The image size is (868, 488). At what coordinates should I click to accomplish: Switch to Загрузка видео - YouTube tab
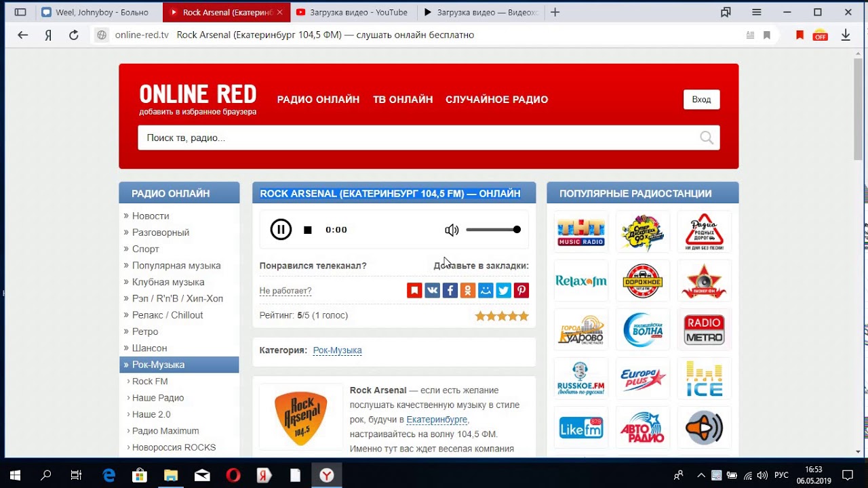tap(352, 12)
